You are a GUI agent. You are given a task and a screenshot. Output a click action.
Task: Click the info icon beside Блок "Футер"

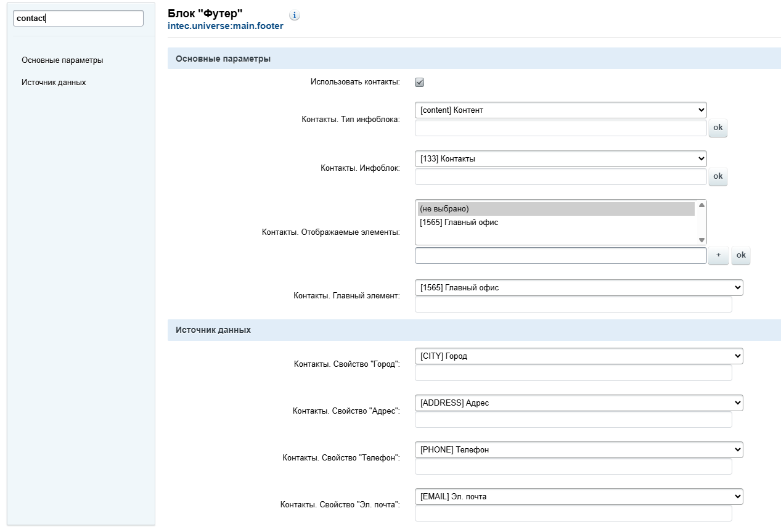point(295,15)
